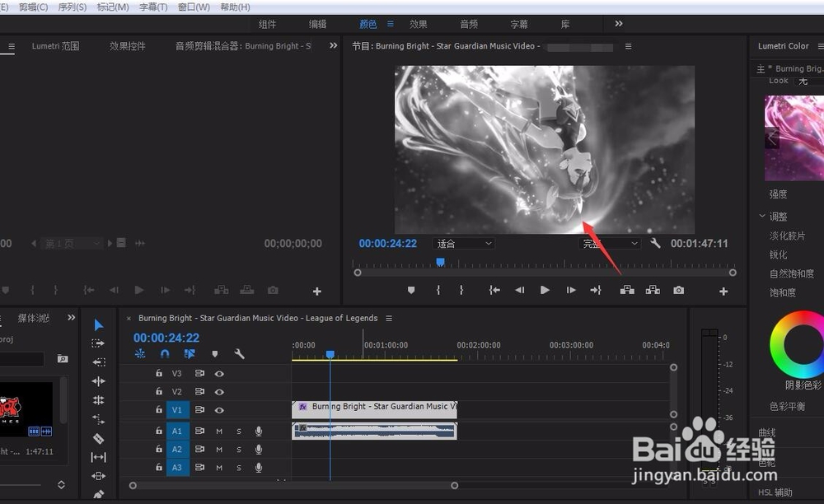Select the Rolling Edit tool
824x504 pixels.
tap(98, 381)
